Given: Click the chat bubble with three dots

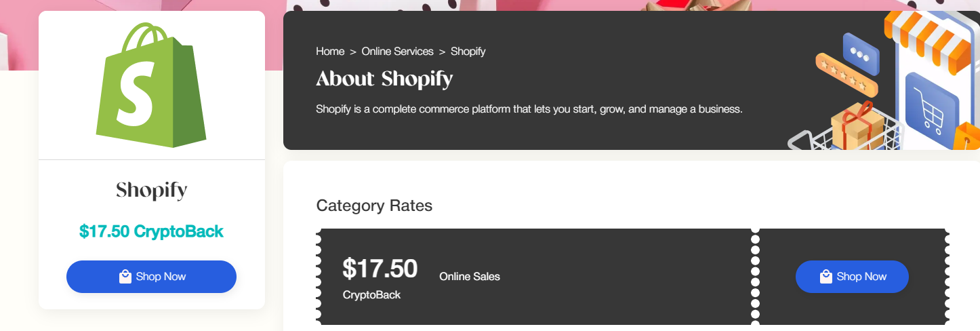Looking at the screenshot, I should [860, 54].
